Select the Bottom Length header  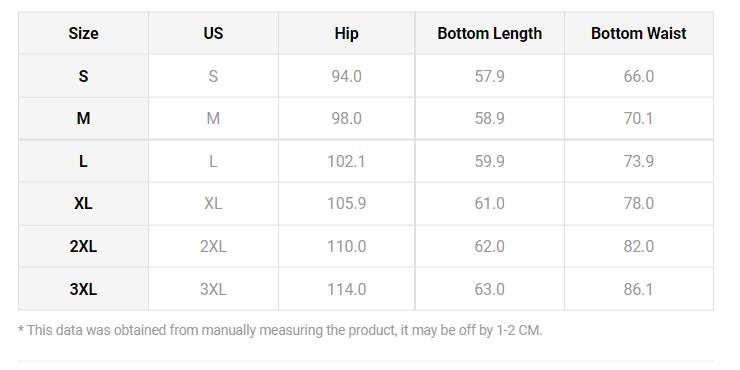click(x=489, y=34)
